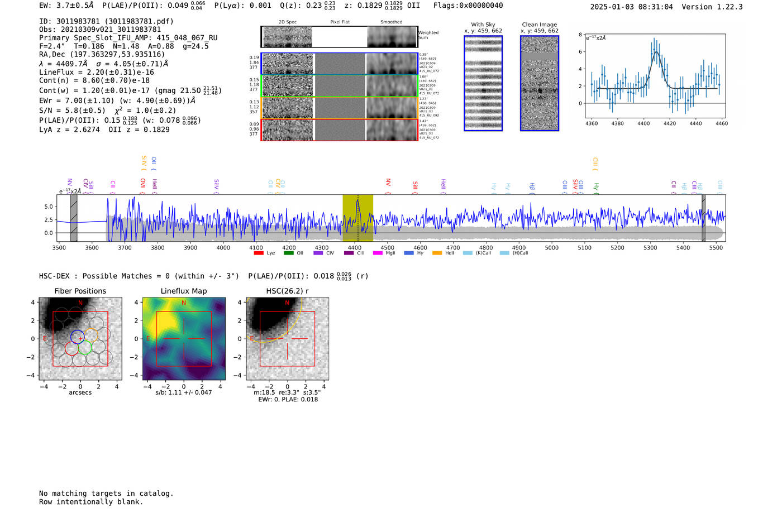Image resolution: width=782 pixels, height=532 pixels.
Task: Click the LineFlux = 2.20(±0.31)e-16 text
Action: pos(97,73)
